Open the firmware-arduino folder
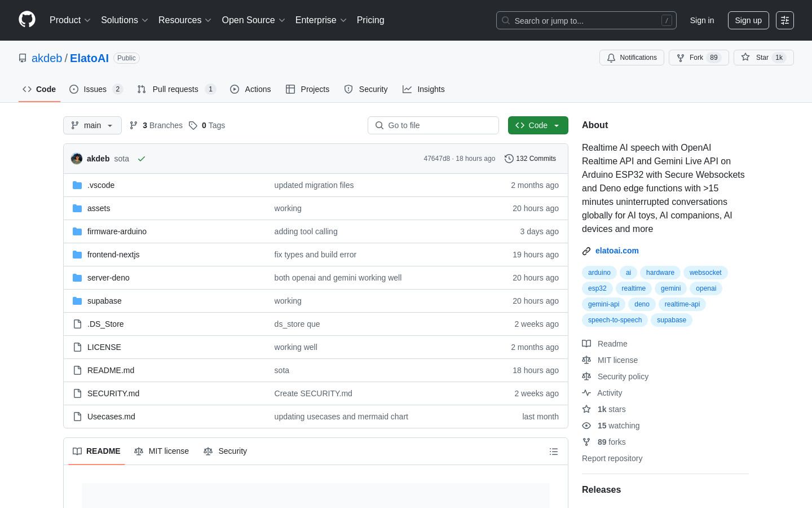The image size is (812, 508). click(117, 231)
